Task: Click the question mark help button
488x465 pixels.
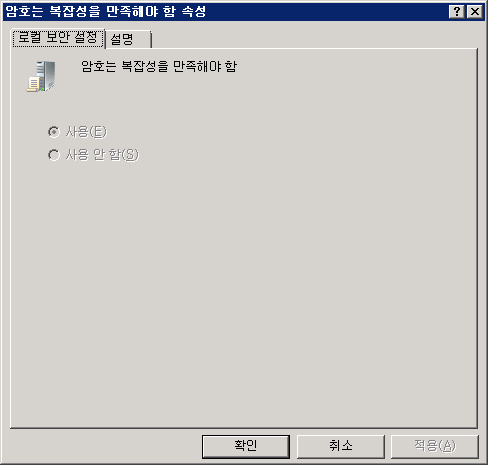Action: (x=457, y=12)
